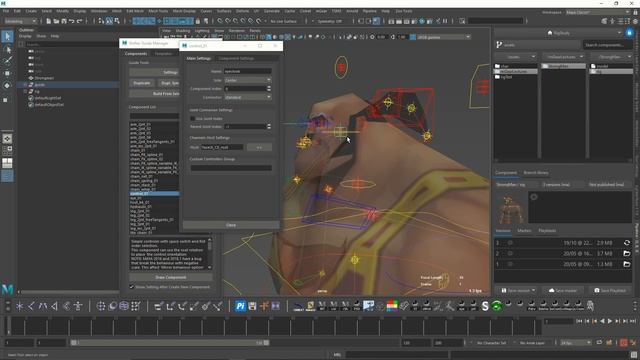Click the orange plus cross shelf icon

264,306
